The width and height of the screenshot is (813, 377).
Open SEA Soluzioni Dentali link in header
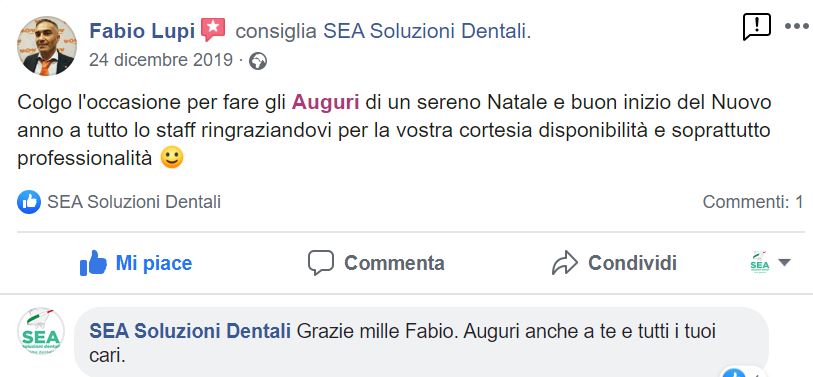[x=425, y=32]
